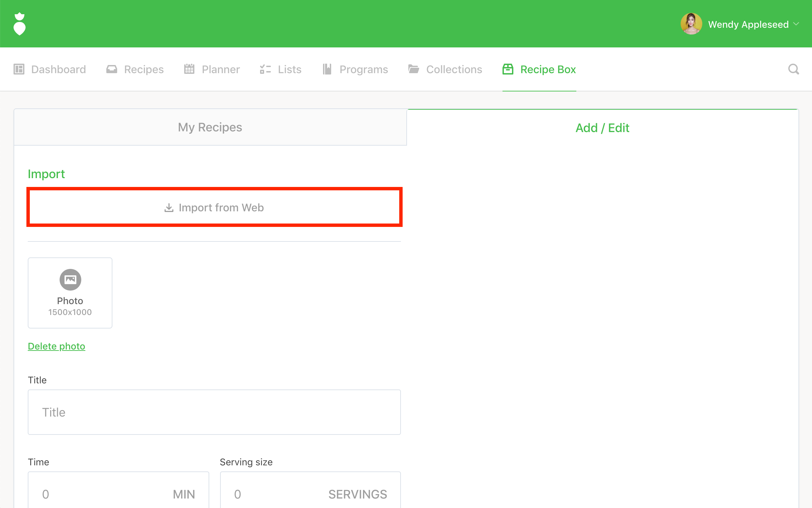
Task: Click the Lists checklist icon
Action: point(265,69)
